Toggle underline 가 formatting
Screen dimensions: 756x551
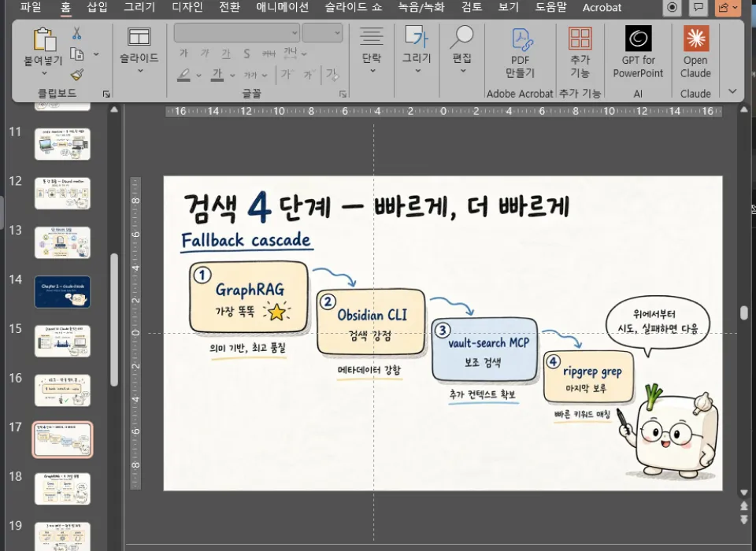pos(226,54)
